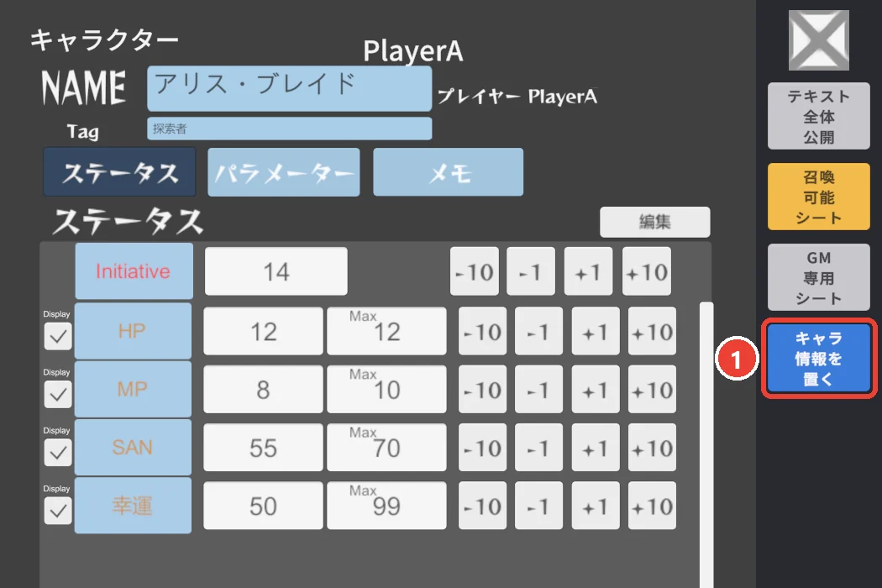This screenshot has height=588, width=882.
Task: Increase MP by 10
Action: 652,390
